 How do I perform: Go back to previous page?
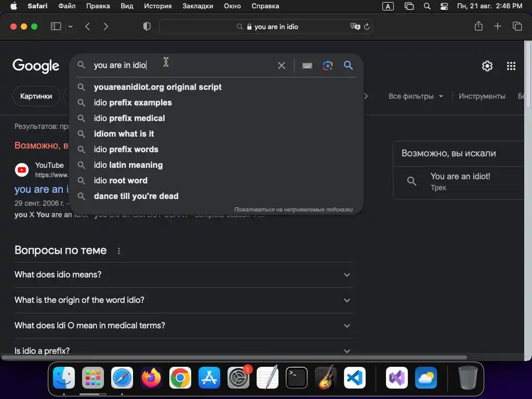87,26
